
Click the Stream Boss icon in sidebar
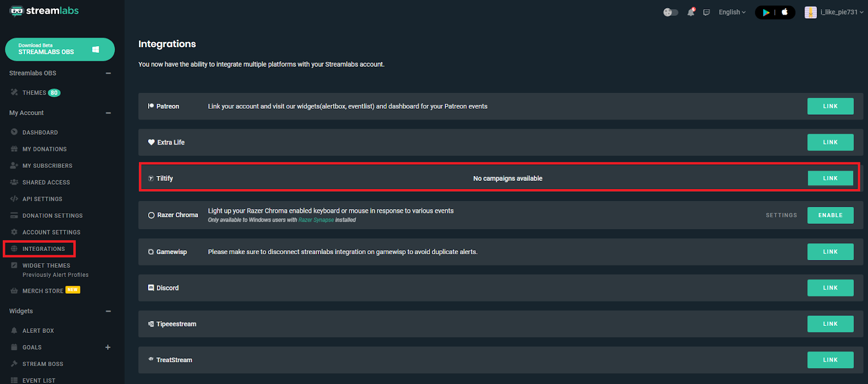(14, 363)
